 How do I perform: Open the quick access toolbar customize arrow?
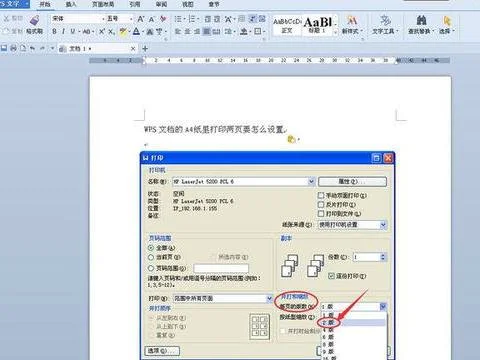point(52,49)
